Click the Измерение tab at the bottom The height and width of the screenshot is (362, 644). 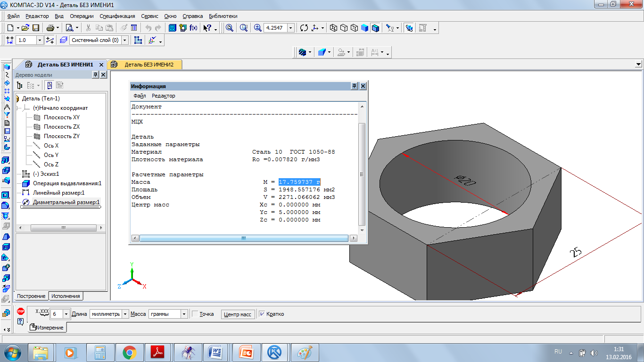pos(48,327)
